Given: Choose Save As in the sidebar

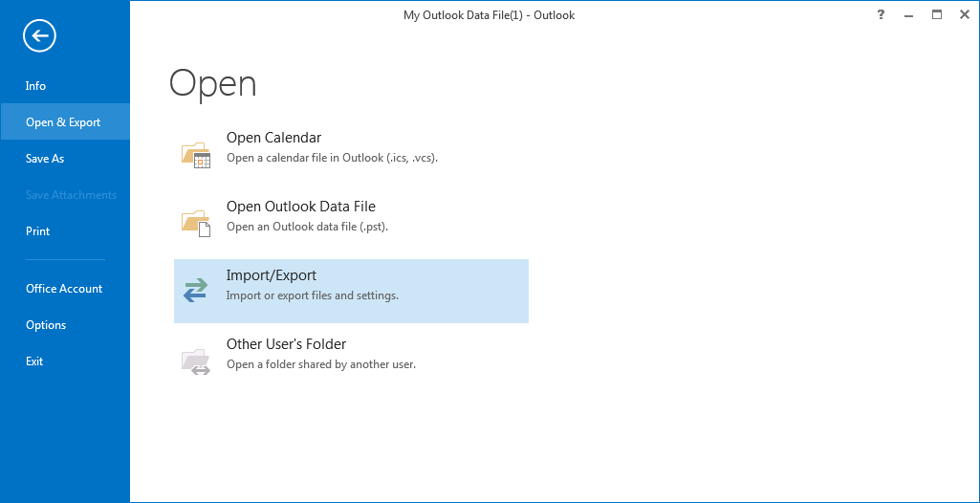Looking at the screenshot, I should click(45, 158).
